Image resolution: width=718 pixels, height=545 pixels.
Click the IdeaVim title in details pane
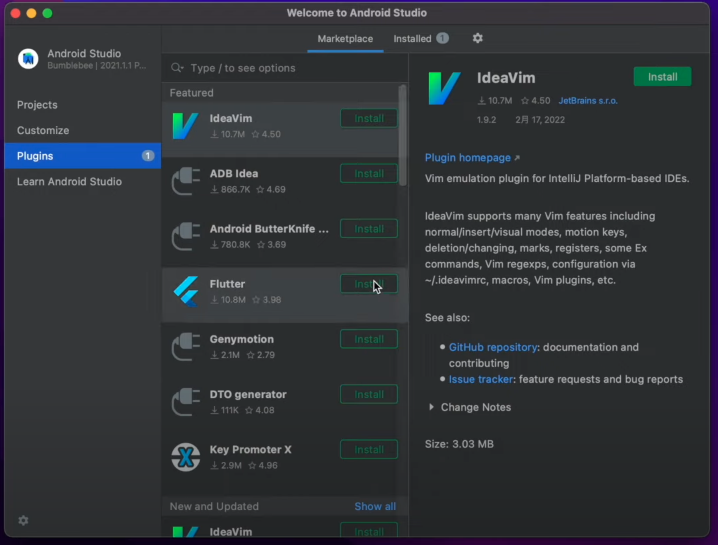506,78
